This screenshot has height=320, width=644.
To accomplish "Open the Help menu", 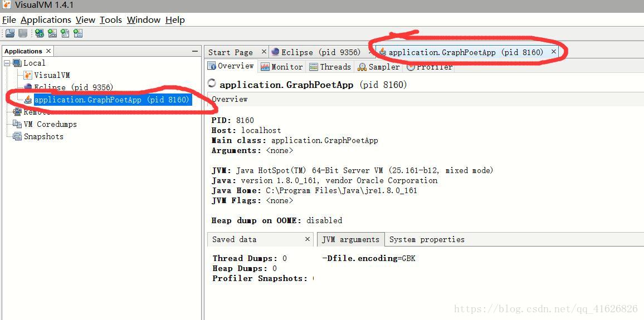I will [175, 19].
